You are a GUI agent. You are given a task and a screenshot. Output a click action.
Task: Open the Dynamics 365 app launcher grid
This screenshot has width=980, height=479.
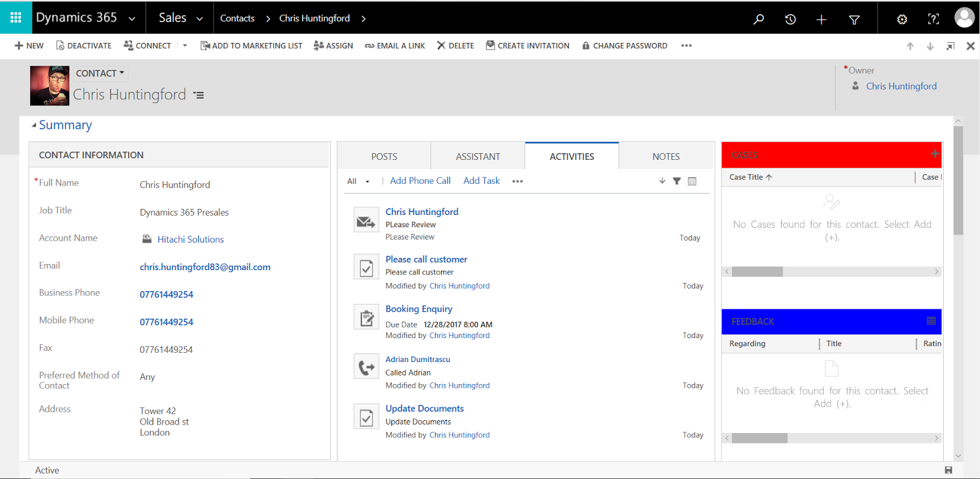coord(16,18)
